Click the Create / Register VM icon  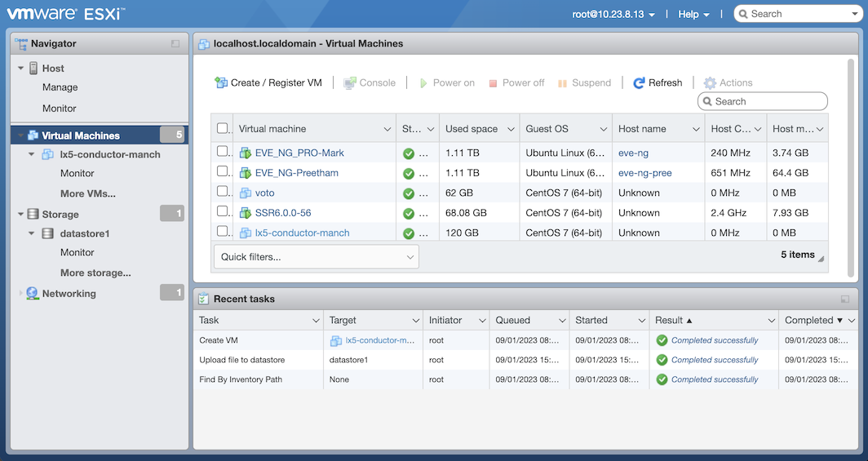pyautogui.click(x=221, y=82)
